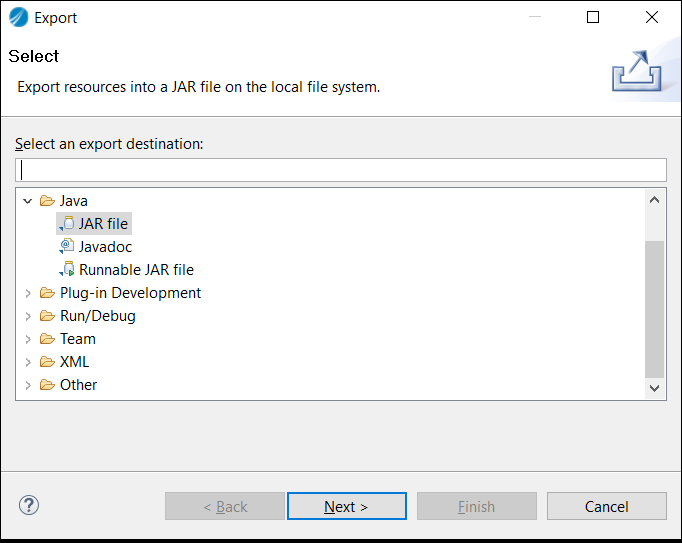Click the Java folder icon
The height and width of the screenshot is (543, 682).
pos(47,201)
